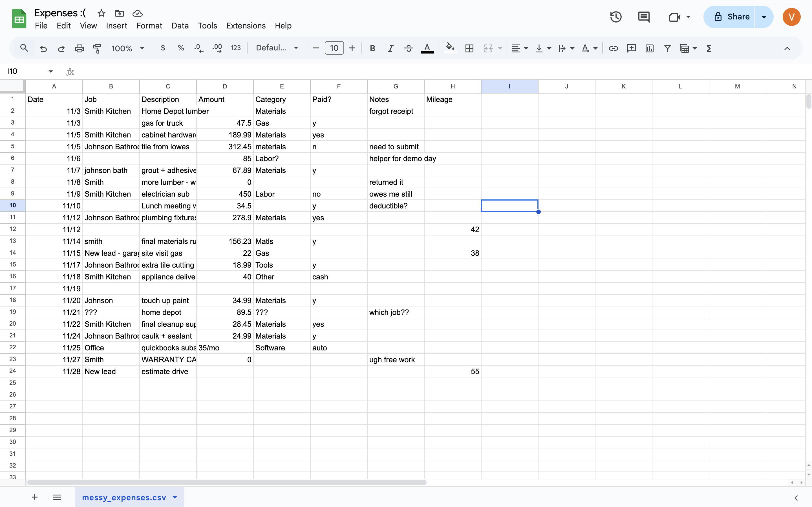The width and height of the screenshot is (812, 507).
Task: Click the font size input field
Action: [334, 48]
